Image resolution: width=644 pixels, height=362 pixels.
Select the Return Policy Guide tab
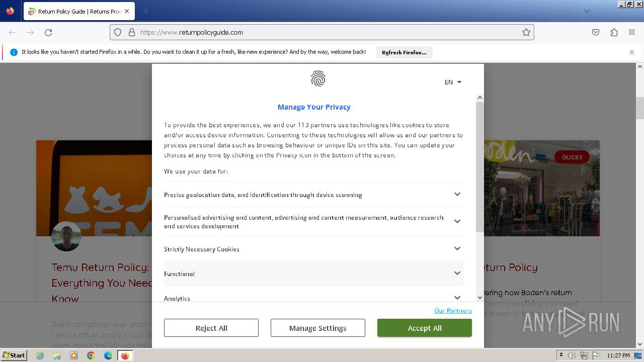click(x=79, y=11)
